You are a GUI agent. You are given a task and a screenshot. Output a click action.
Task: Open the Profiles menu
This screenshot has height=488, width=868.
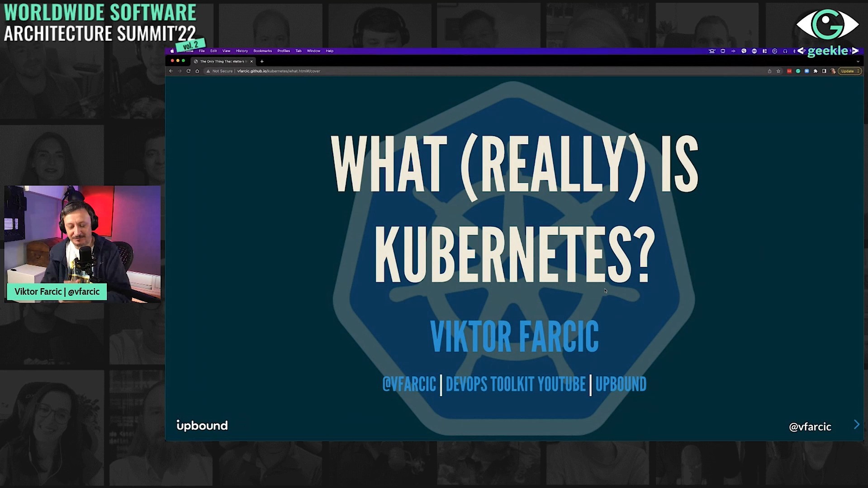coord(284,51)
